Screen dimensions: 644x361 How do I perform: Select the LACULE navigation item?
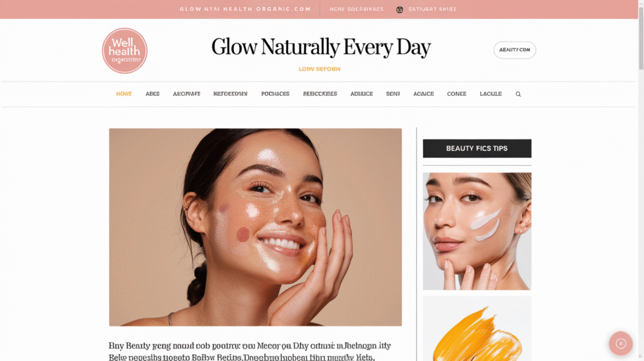pyautogui.click(x=491, y=94)
